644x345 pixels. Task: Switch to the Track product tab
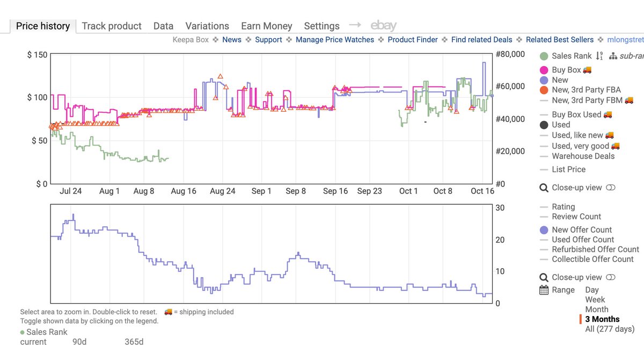112,26
